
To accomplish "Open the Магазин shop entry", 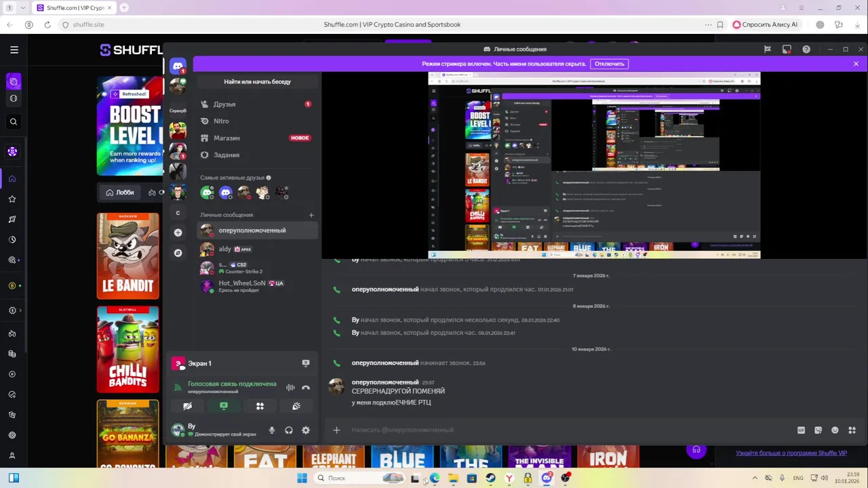I will (x=258, y=138).
